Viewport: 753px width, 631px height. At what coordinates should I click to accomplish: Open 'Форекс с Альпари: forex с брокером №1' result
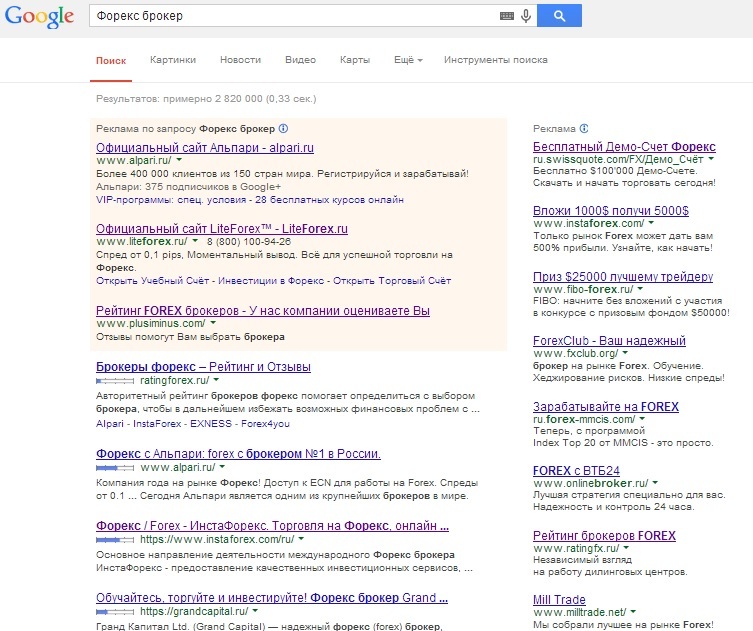point(238,454)
